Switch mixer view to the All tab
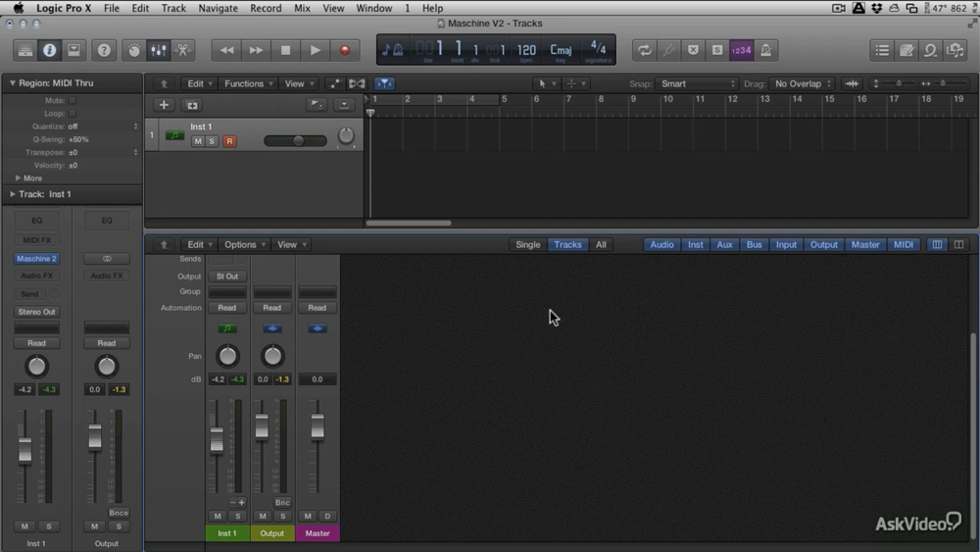 [x=601, y=245]
